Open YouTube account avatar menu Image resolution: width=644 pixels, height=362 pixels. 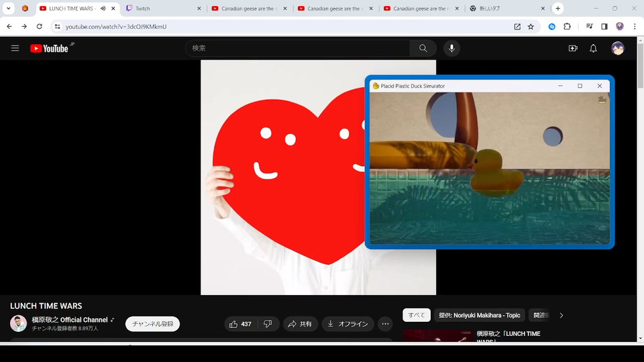(617, 48)
